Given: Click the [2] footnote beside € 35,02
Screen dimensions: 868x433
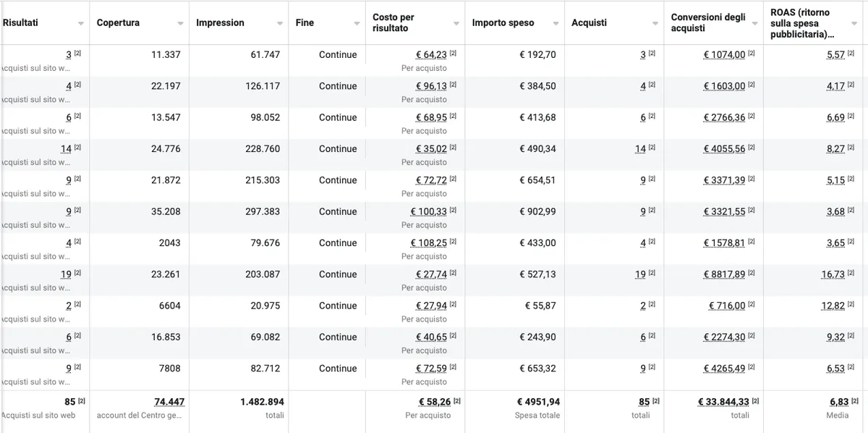Looking at the screenshot, I should (x=454, y=148).
